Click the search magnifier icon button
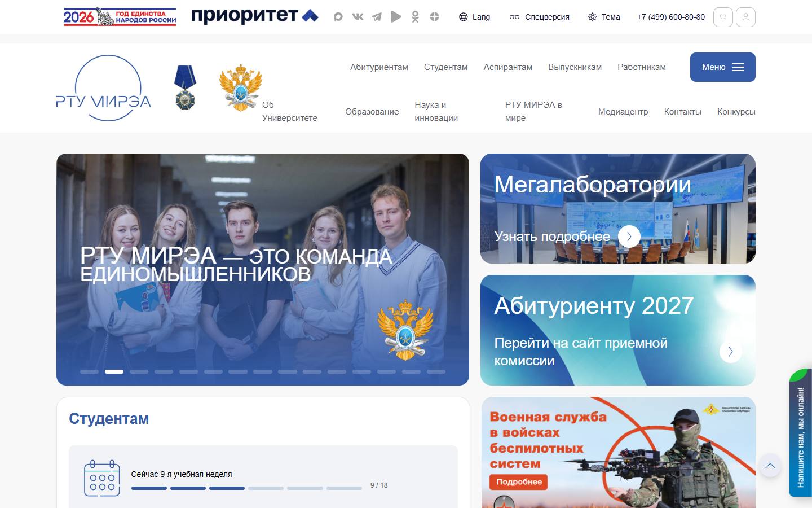Image resolution: width=812 pixels, height=508 pixels. pos(723,17)
